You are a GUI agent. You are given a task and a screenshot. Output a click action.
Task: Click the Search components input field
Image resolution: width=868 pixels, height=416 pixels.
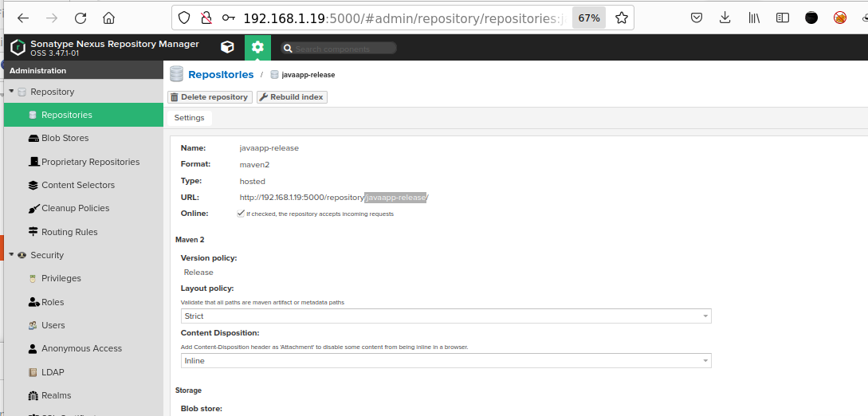[344, 49]
